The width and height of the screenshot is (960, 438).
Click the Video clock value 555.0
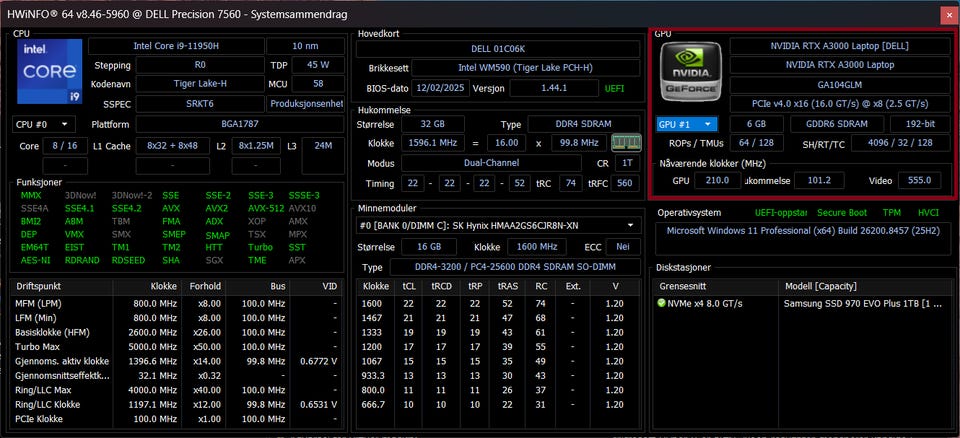pos(920,180)
